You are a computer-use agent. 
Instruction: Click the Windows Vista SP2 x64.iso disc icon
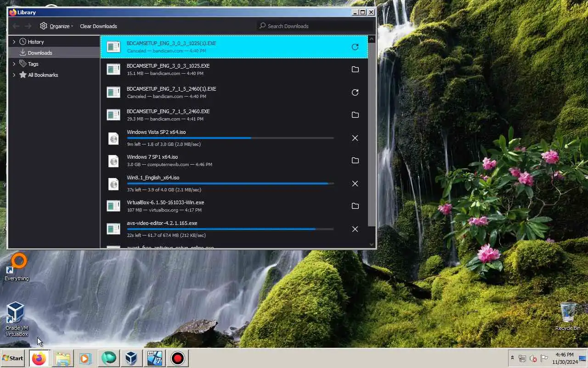pos(113,138)
